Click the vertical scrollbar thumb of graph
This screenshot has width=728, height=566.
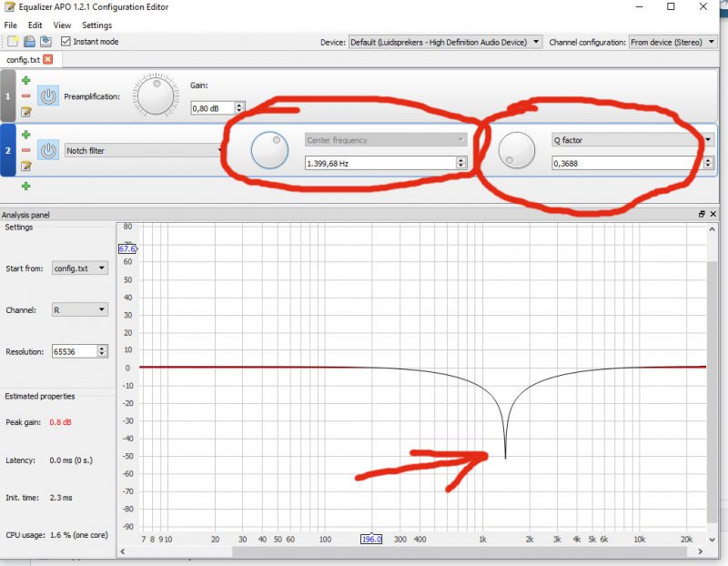713,392
